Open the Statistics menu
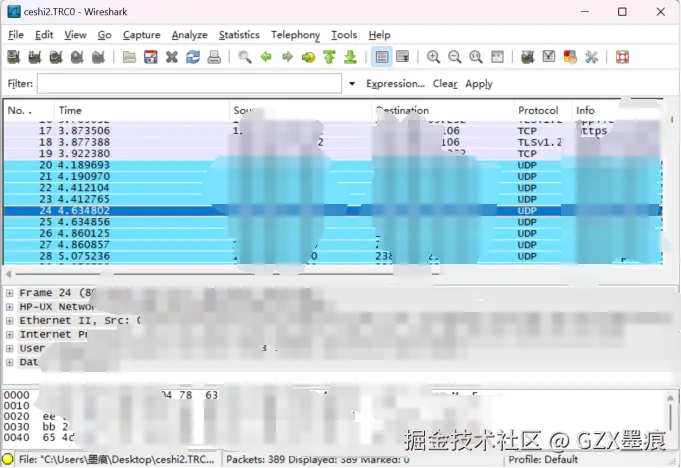The width and height of the screenshot is (681, 468). click(x=239, y=35)
